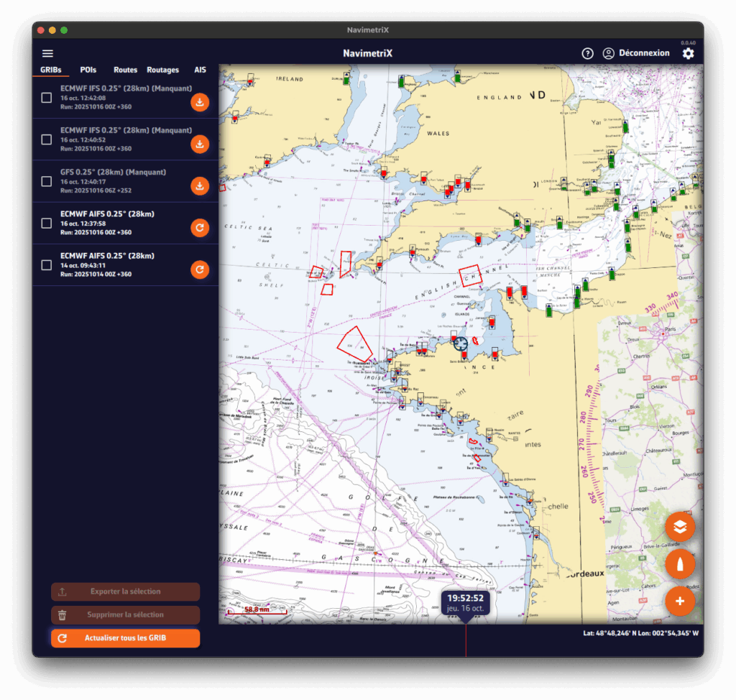This screenshot has height=700, width=736.
Task: Switch to the POIs tab
Action: tap(88, 70)
